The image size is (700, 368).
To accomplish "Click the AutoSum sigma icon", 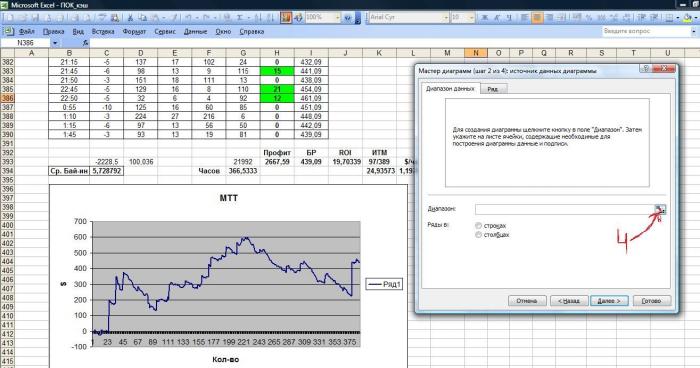I will click(x=240, y=18).
